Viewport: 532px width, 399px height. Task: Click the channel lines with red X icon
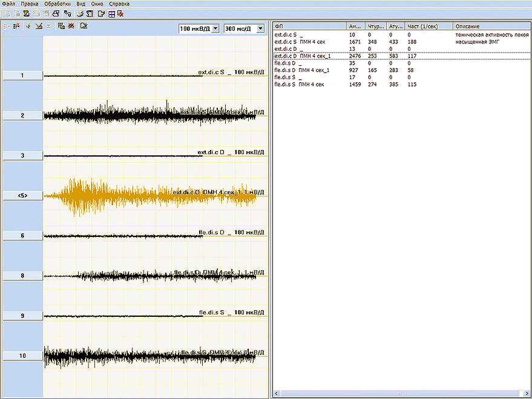coord(16,26)
